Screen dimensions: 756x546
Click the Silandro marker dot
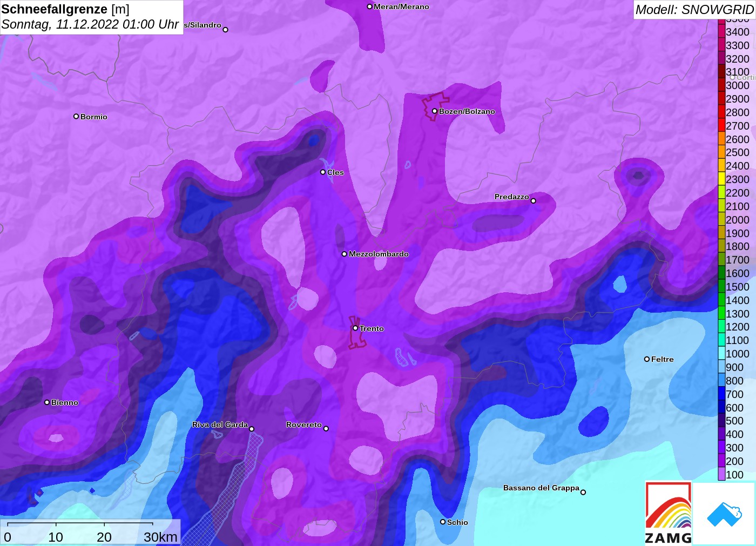(x=225, y=30)
